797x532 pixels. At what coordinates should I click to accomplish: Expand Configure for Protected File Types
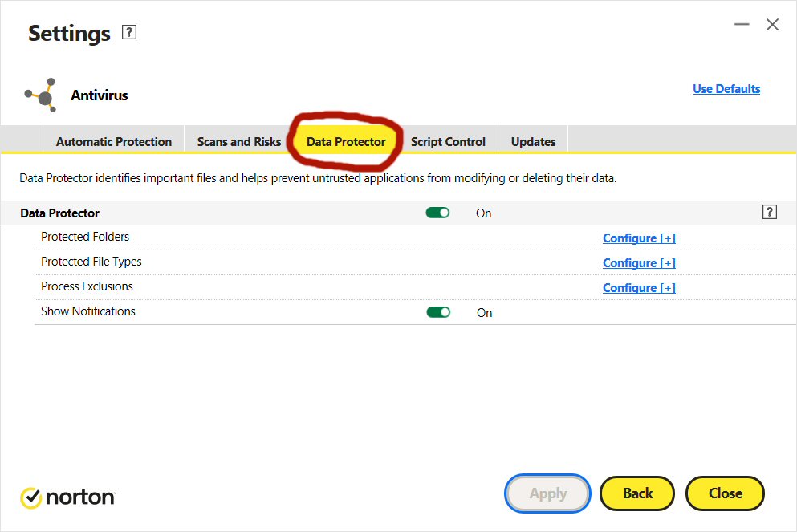pyautogui.click(x=639, y=262)
